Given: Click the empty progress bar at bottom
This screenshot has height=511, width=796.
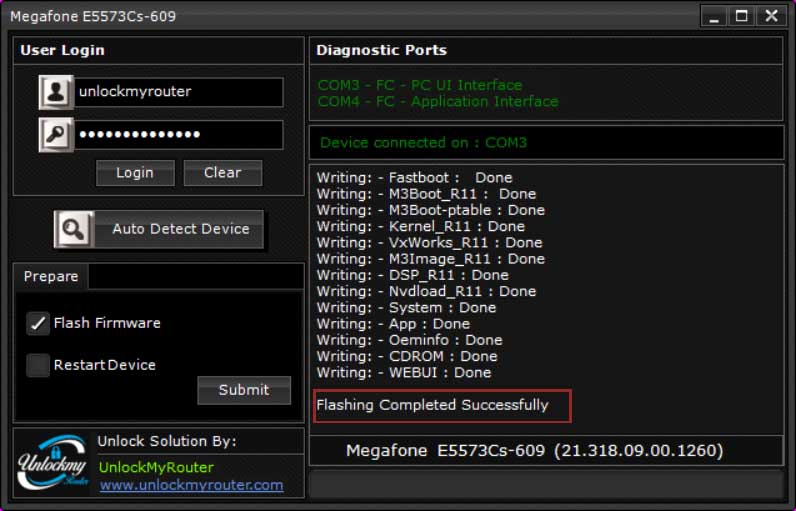Looking at the screenshot, I should pyautogui.click(x=546, y=484).
